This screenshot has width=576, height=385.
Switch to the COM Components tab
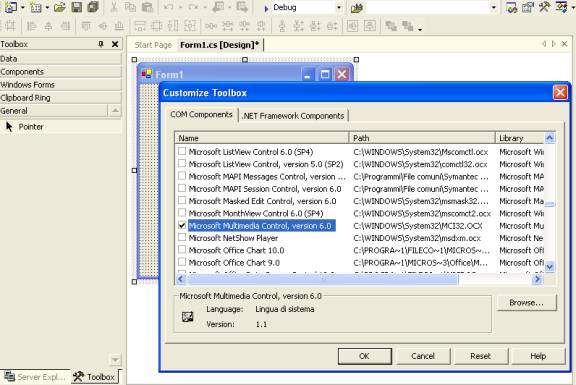[201, 115]
